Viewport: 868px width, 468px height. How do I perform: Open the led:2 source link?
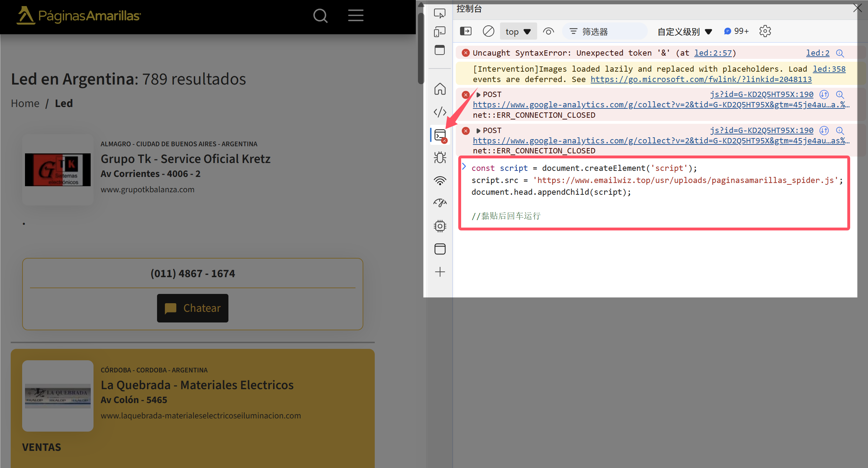(818, 53)
